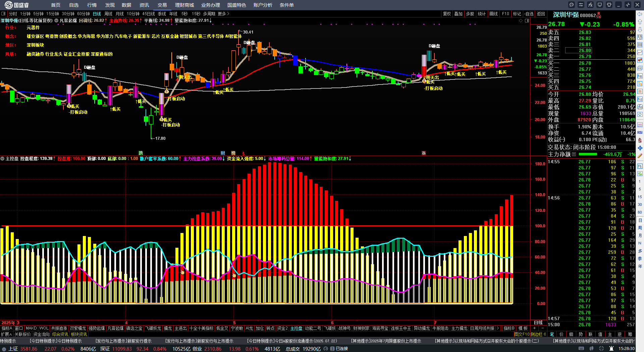Open the 多周期 multi-period option
Screen dimensions: 644x352
[x=209, y=14]
